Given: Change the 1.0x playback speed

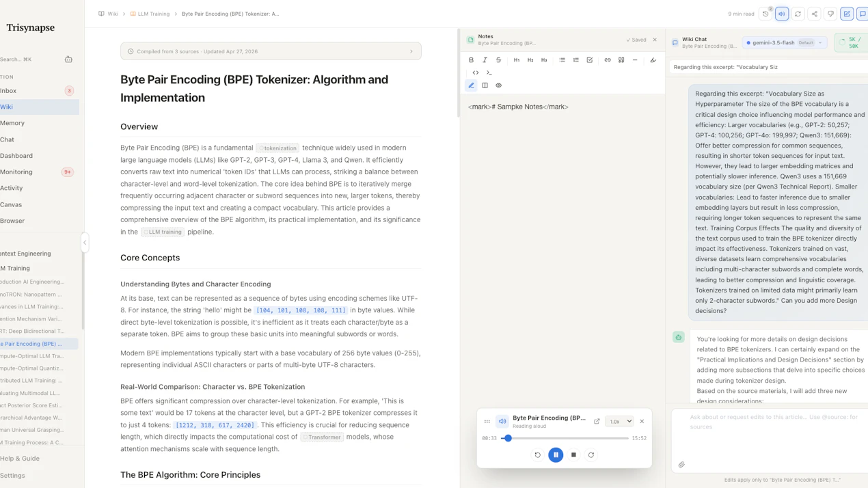Looking at the screenshot, I should point(620,422).
